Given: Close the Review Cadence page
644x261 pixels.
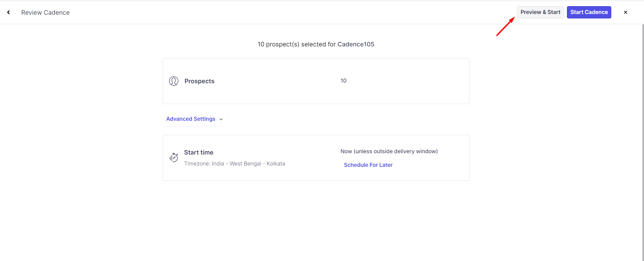Looking at the screenshot, I should point(625,12).
